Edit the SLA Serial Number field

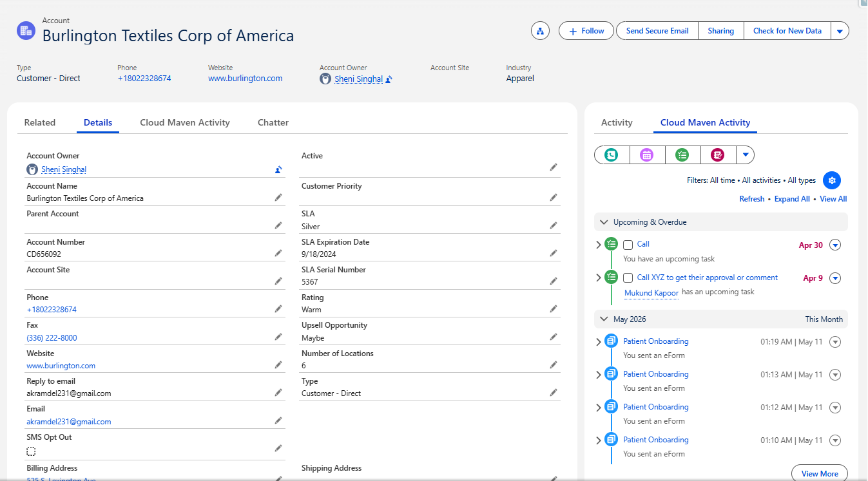(x=554, y=281)
